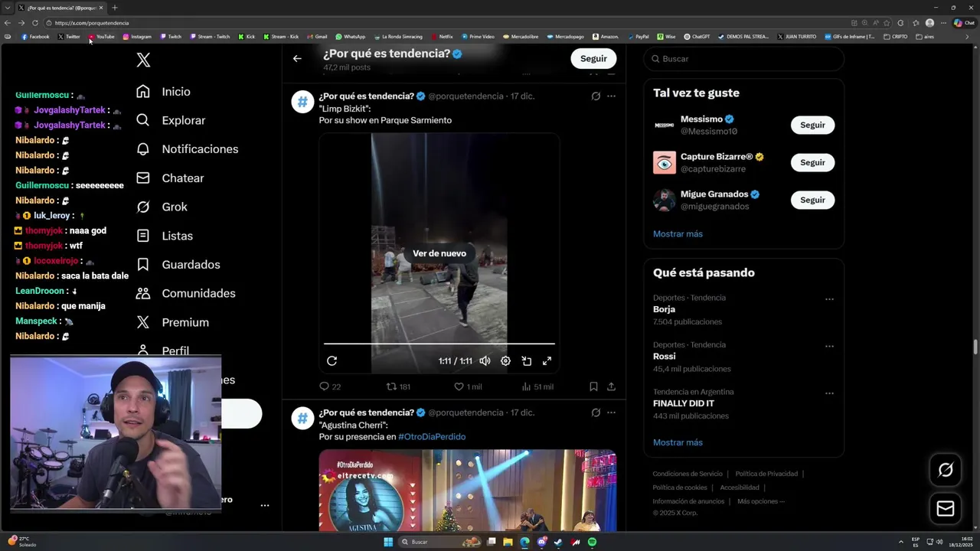Reload the page in browser
980x551 pixels.
tap(34, 23)
